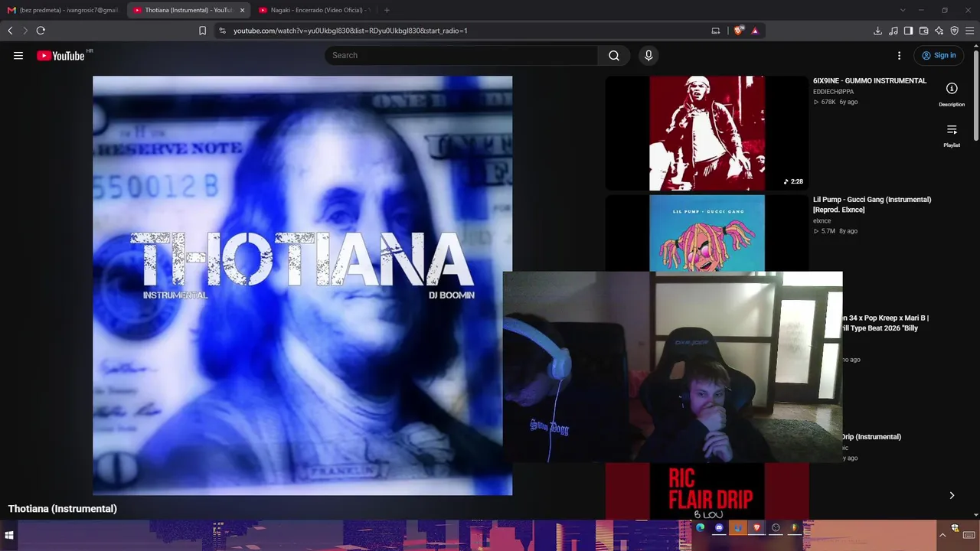Open Brave Rewards triangle icon
This screenshot has width=980, height=551.
point(755,31)
